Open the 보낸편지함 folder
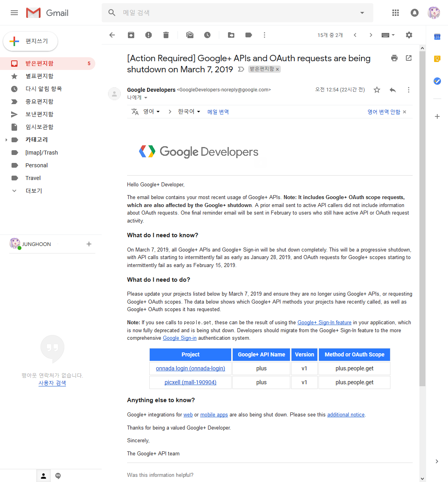 [x=39, y=114]
